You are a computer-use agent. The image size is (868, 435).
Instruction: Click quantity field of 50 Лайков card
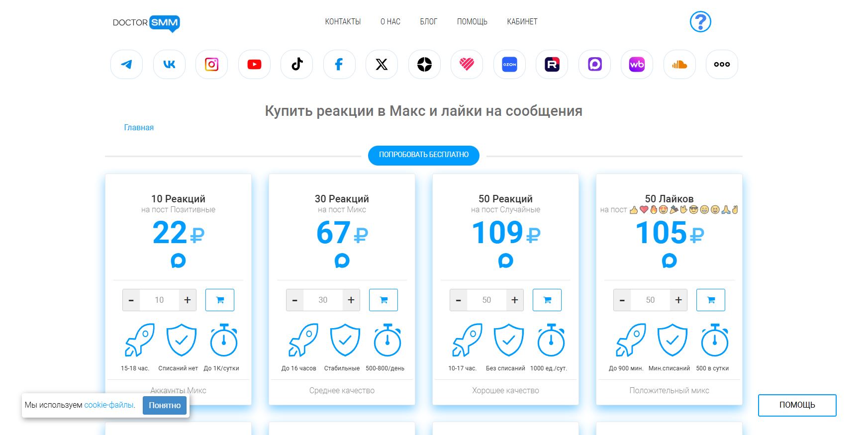pos(650,300)
